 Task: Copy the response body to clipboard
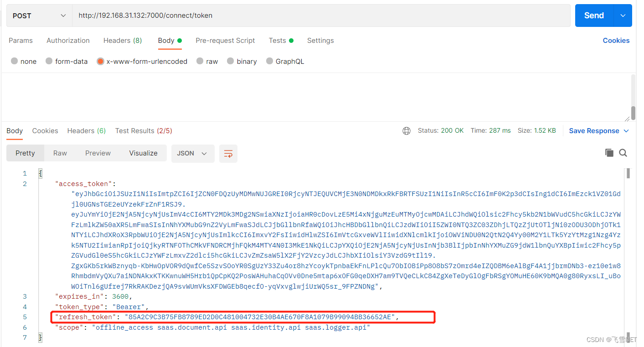tap(609, 153)
